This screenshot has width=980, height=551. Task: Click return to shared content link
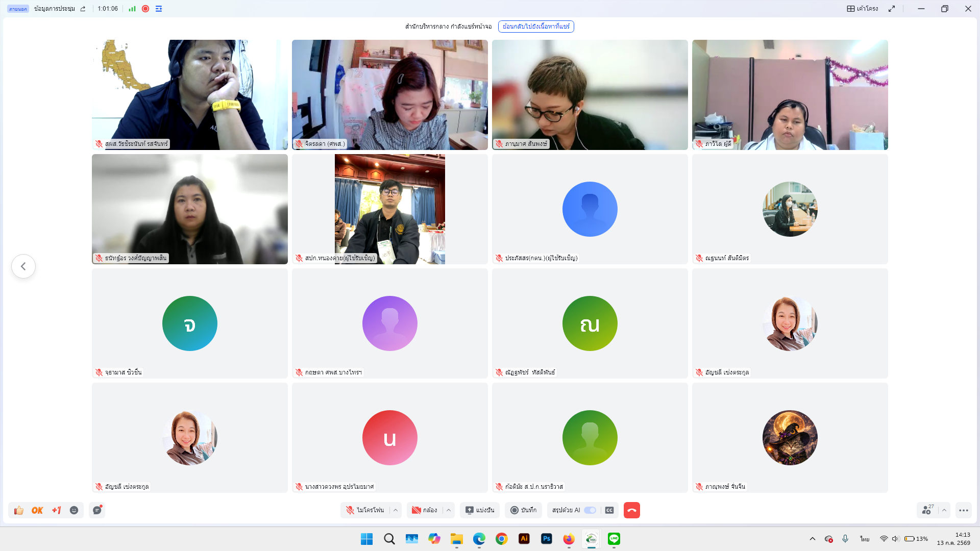click(x=536, y=27)
